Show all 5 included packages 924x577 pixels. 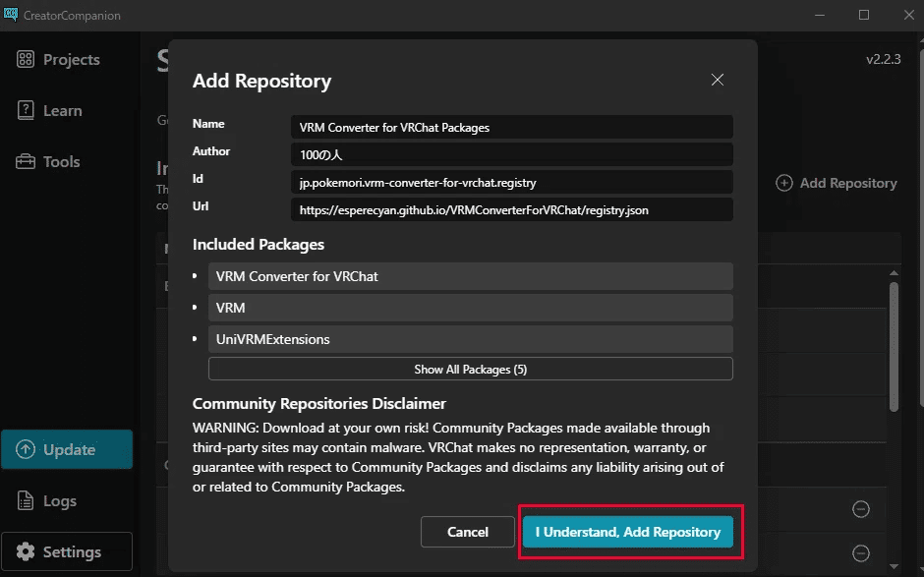[470, 369]
